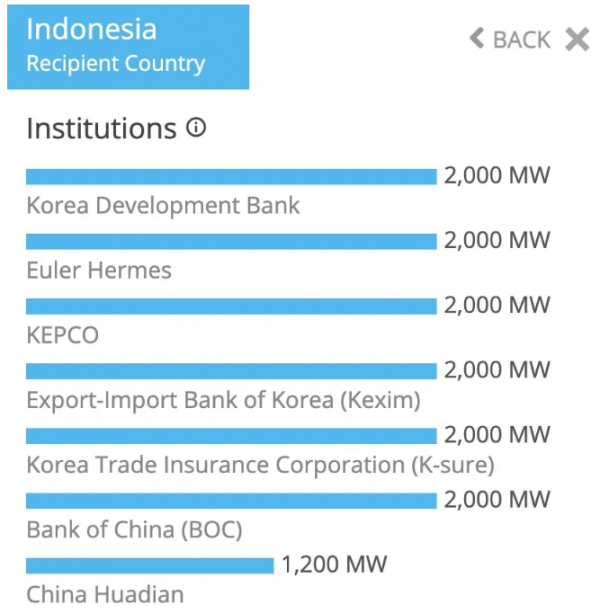Click the bar above Export-Import Bank of Korea
This screenshot has height=613, width=600.
231,371
